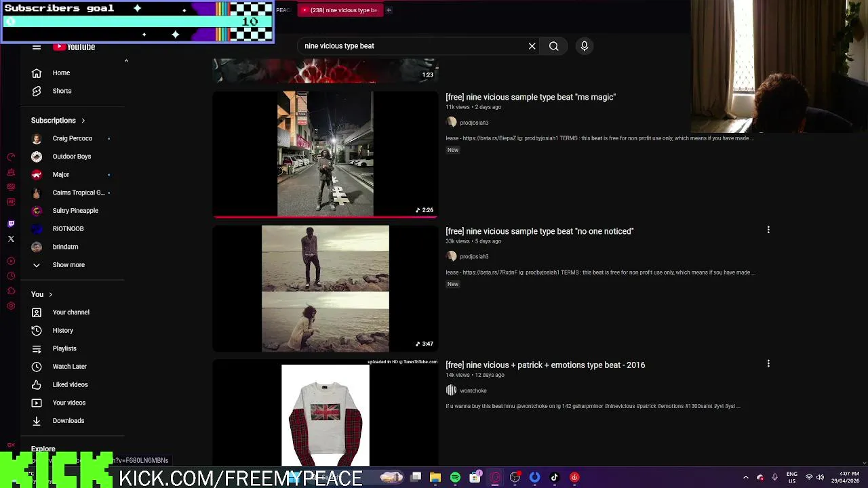The image size is (868, 488).
Task: Open Spotify from the taskbar
Action: [x=455, y=477]
